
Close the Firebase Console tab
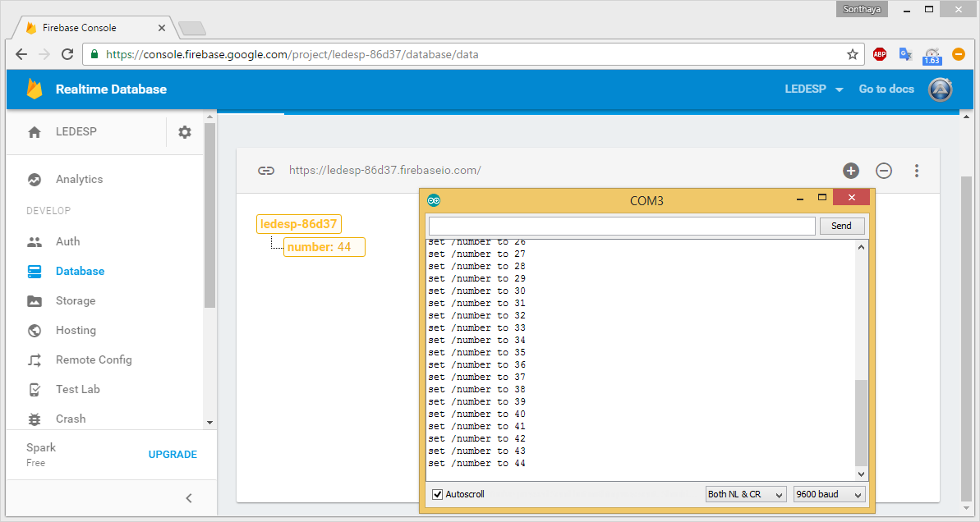click(161, 27)
